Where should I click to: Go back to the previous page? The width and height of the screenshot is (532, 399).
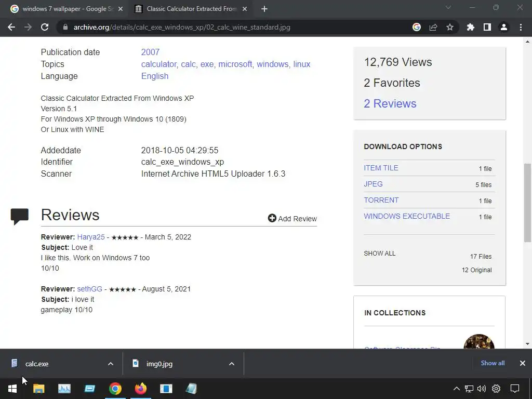11,27
